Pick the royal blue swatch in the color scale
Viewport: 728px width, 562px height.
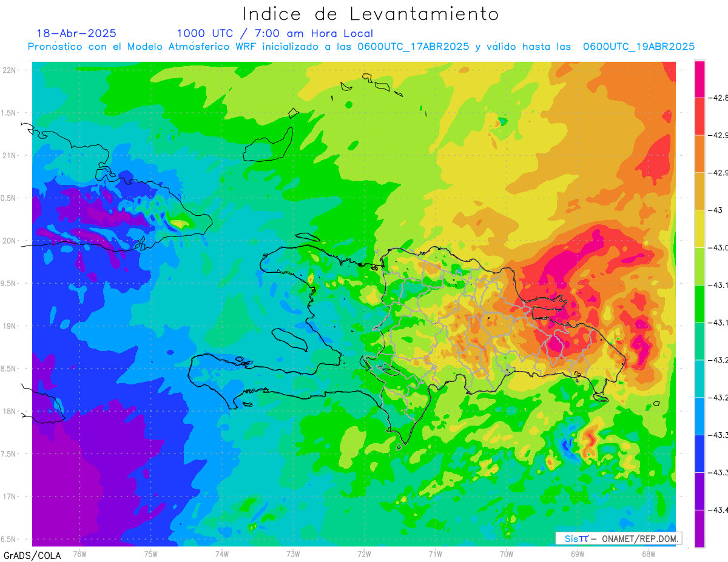699,453
